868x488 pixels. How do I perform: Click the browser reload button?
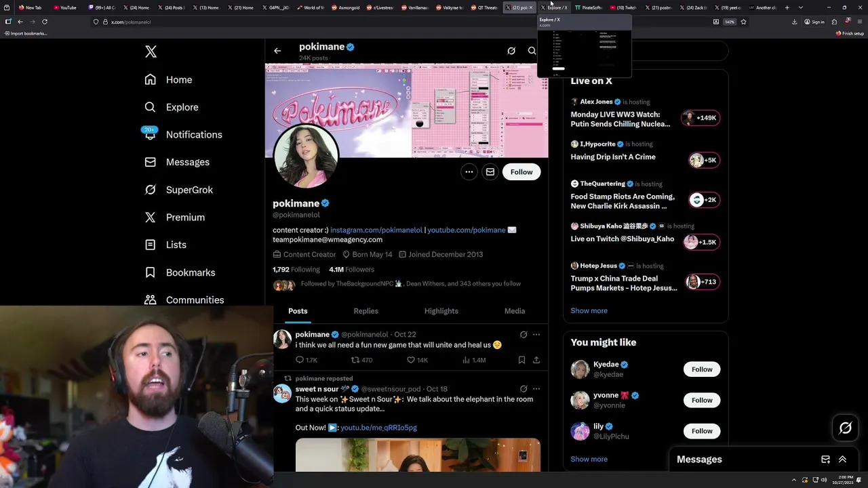pos(45,22)
